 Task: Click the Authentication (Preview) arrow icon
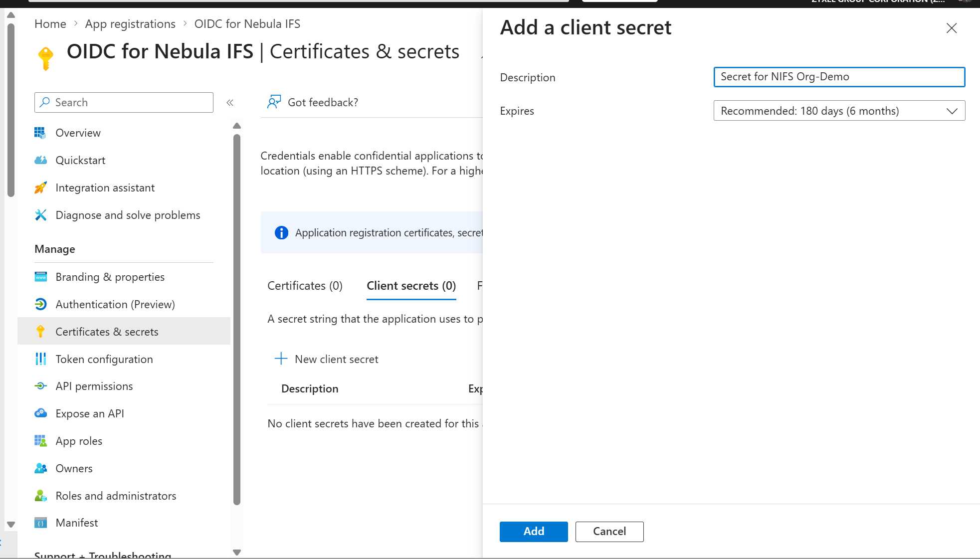click(40, 304)
